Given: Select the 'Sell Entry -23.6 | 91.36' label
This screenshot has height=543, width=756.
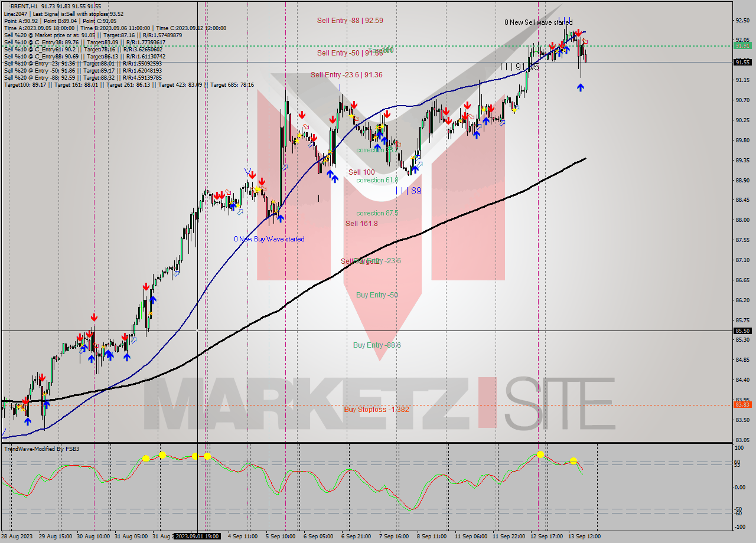Looking at the screenshot, I should (346, 75).
